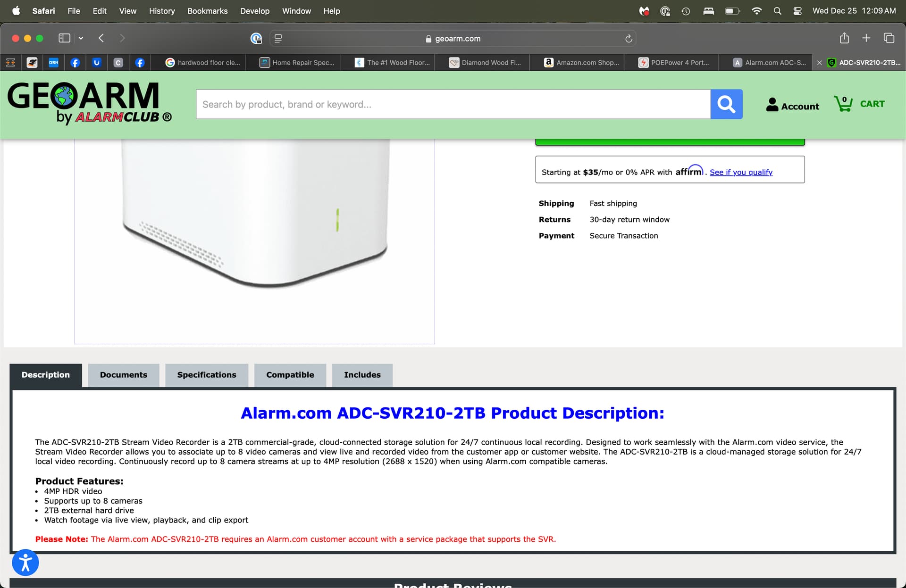Click the white video recorder product image
This screenshot has width=906, height=588.
(254, 215)
